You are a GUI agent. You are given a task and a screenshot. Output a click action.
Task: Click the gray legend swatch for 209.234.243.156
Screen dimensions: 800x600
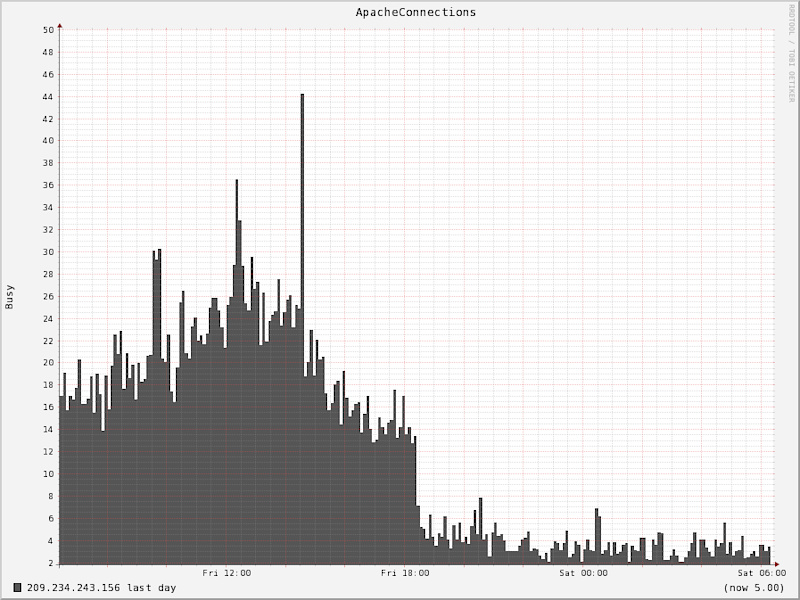tap(18, 588)
